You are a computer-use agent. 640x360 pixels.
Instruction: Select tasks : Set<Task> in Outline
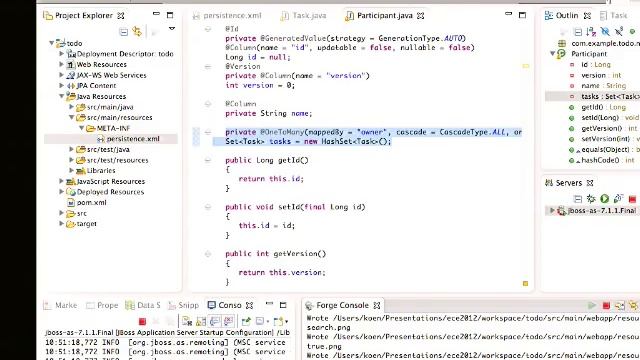(x=610, y=96)
